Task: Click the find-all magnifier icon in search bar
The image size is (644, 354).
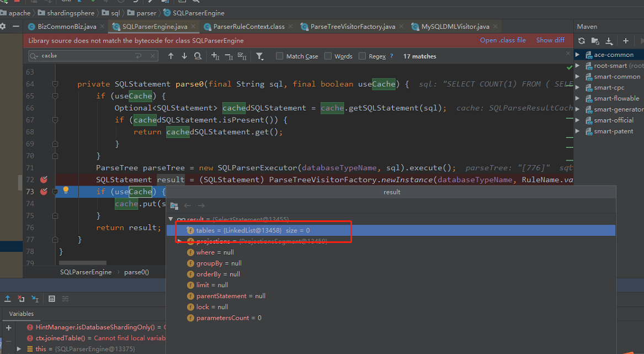Action: pos(198,56)
